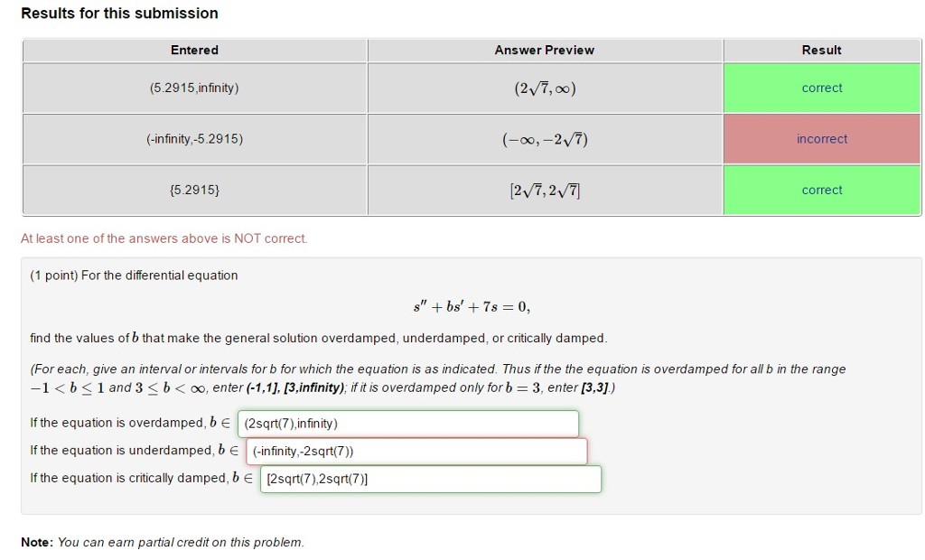Click the '(5.2915,infinity)' entered cell
Image resolution: width=925 pixels, height=560 pixels.
[x=194, y=88]
